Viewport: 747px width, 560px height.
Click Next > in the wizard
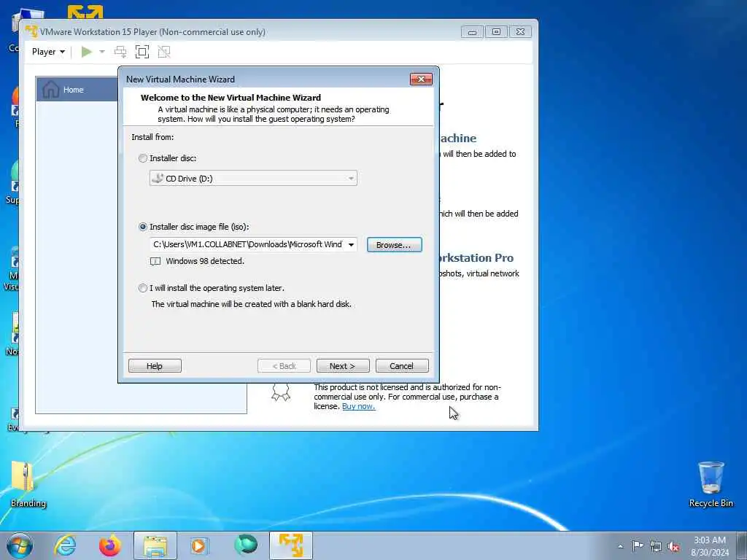coord(343,366)
